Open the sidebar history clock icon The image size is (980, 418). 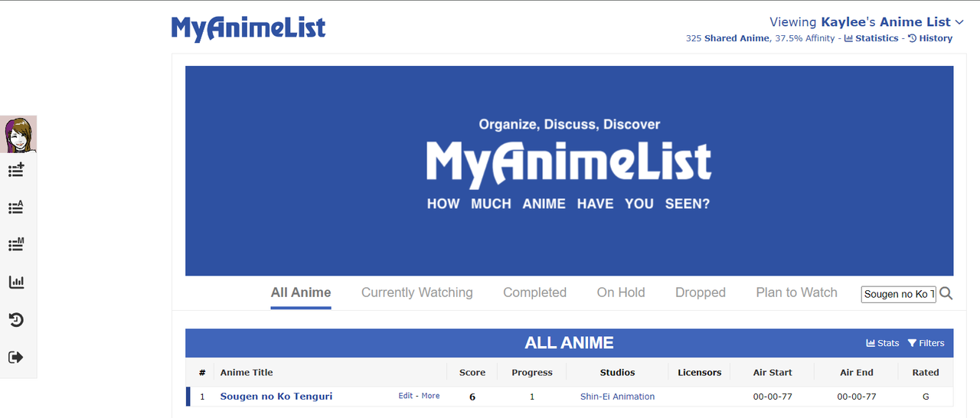pyautogui.click(x=16, y=320)
